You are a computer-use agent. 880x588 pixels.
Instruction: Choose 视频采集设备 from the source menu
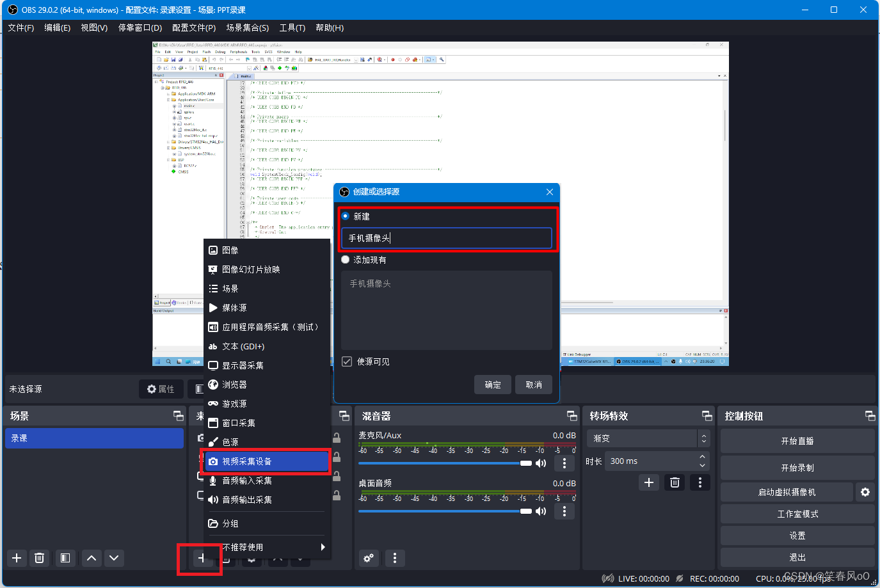pos(268,461)
